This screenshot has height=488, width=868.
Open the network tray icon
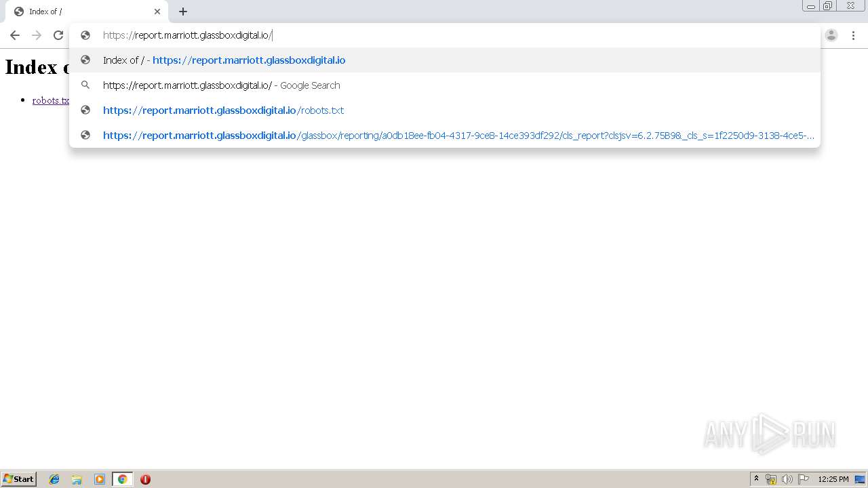(x=771, y=479)
